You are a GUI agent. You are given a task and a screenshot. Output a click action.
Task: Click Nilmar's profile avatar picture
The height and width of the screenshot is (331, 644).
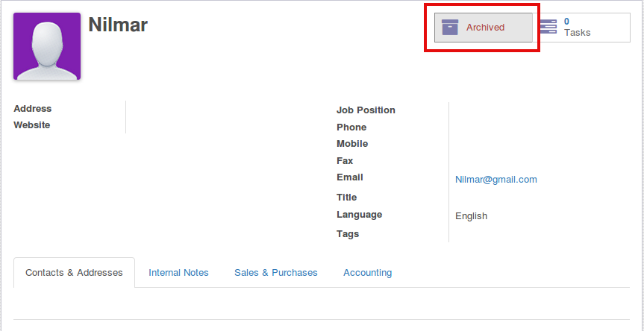click(47, 46)
